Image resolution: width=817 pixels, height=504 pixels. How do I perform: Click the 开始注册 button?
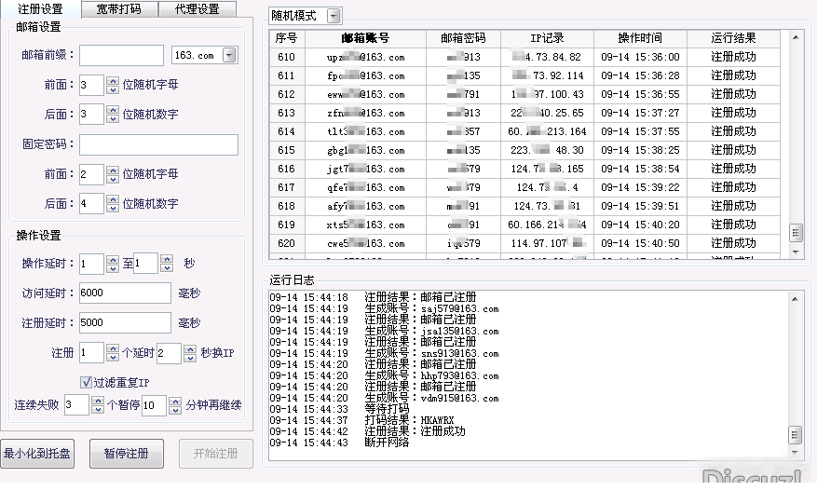coord(216,454)
